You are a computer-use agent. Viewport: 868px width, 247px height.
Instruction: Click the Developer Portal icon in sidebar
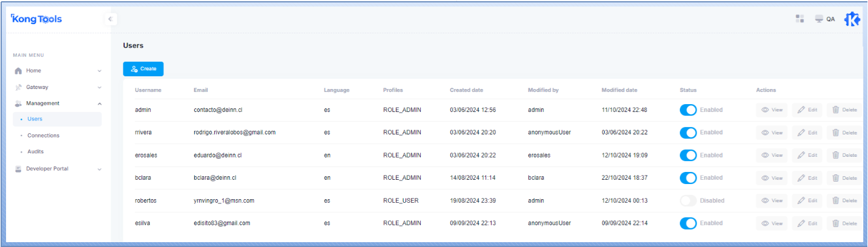[x=18, y=169]
